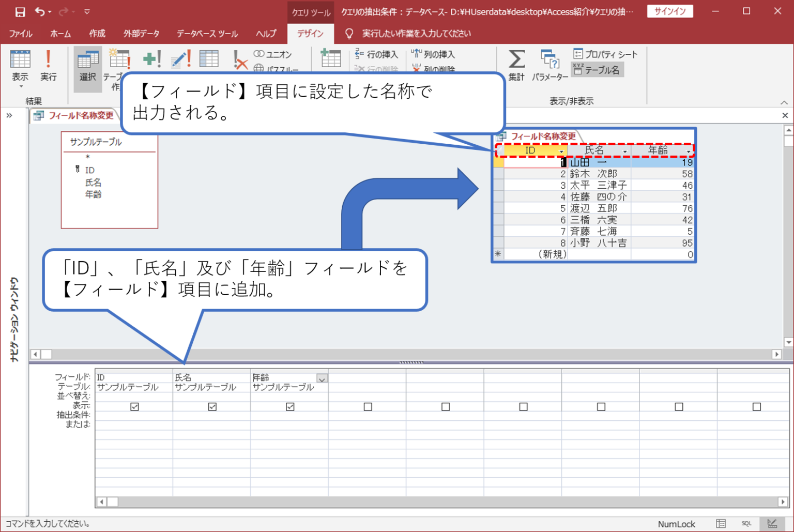
Task: Open the ID column header dropdown in the datasheet
Action: [x=561, y=151]
